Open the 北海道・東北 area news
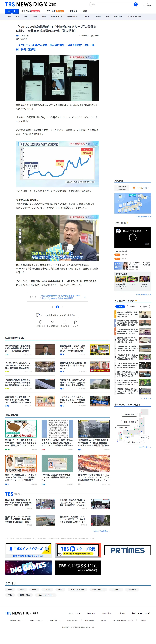 click(x=130, y=414)
